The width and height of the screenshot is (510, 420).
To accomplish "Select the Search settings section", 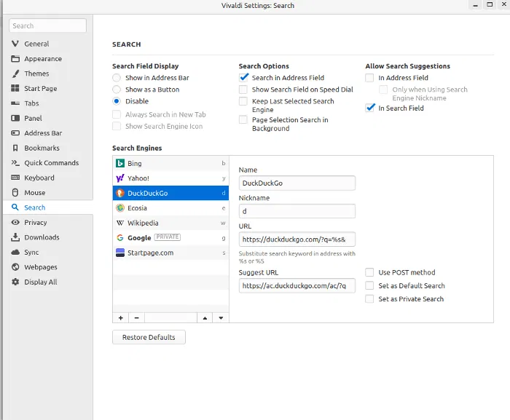I will coord(48,207).
